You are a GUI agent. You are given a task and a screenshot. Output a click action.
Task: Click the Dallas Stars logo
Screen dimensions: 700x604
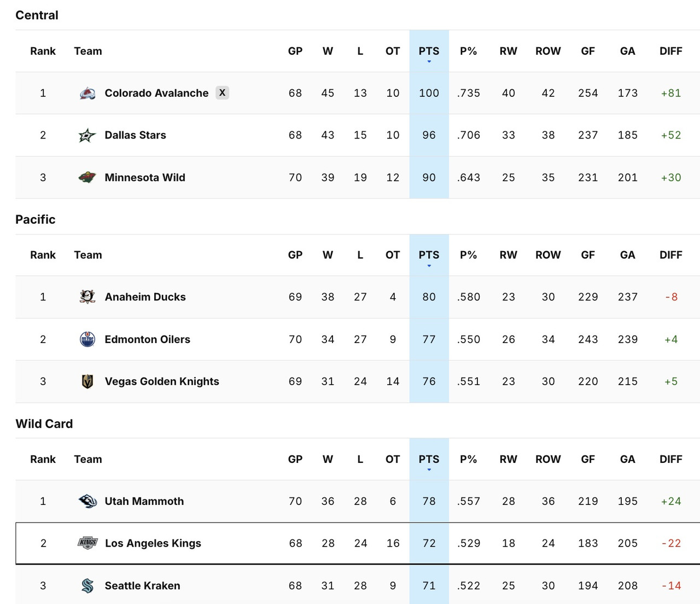click(x=87, y=135)
